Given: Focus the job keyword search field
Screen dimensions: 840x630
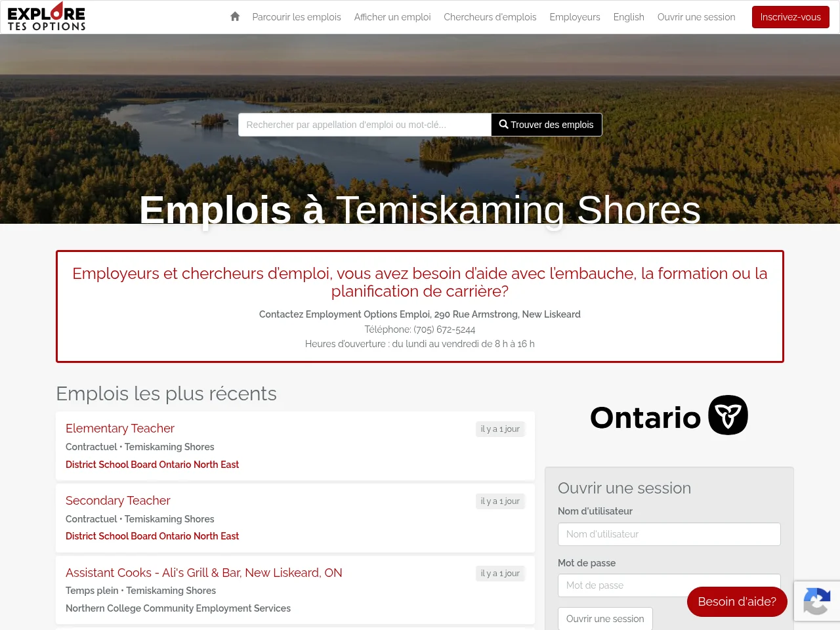Looking at the screenshot, I should pyautogui.click(x=365, y=125).
